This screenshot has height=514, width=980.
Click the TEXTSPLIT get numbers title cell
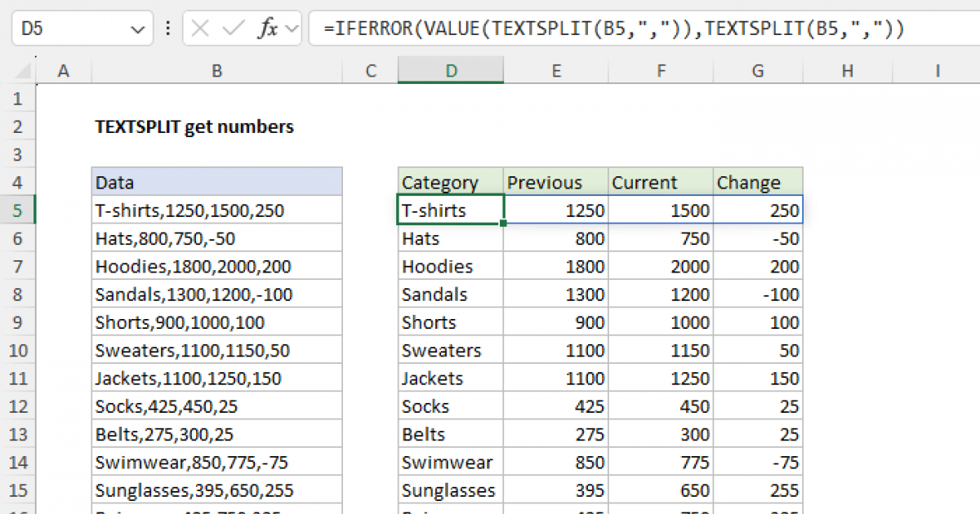[x=194, y=127]
